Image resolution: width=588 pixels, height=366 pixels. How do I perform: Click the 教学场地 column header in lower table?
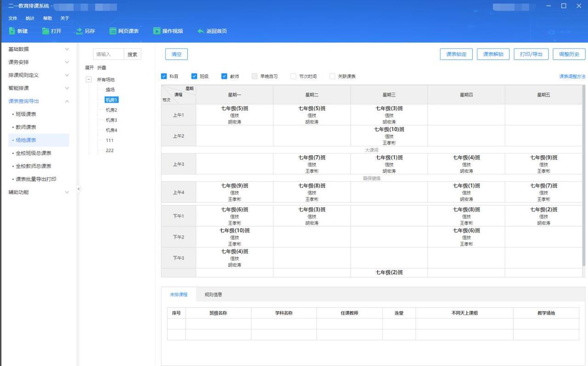click(x=546, y=313)
